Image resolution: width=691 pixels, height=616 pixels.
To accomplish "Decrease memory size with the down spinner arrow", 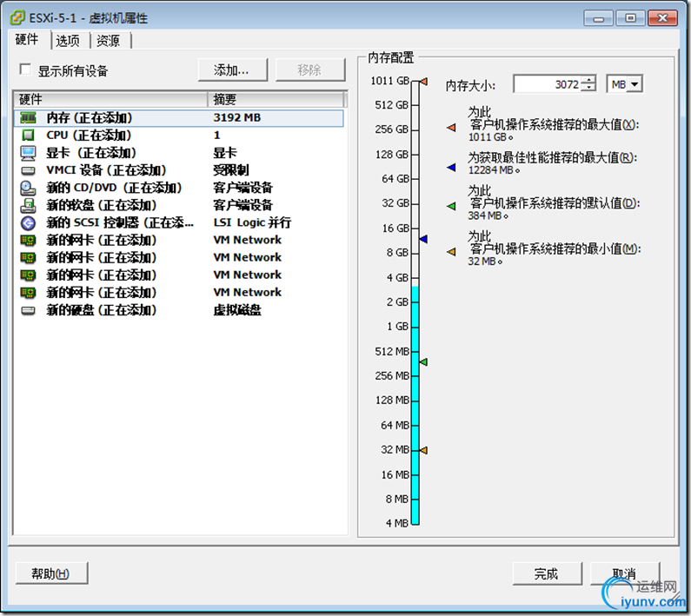I will click(x=588, y=87).
